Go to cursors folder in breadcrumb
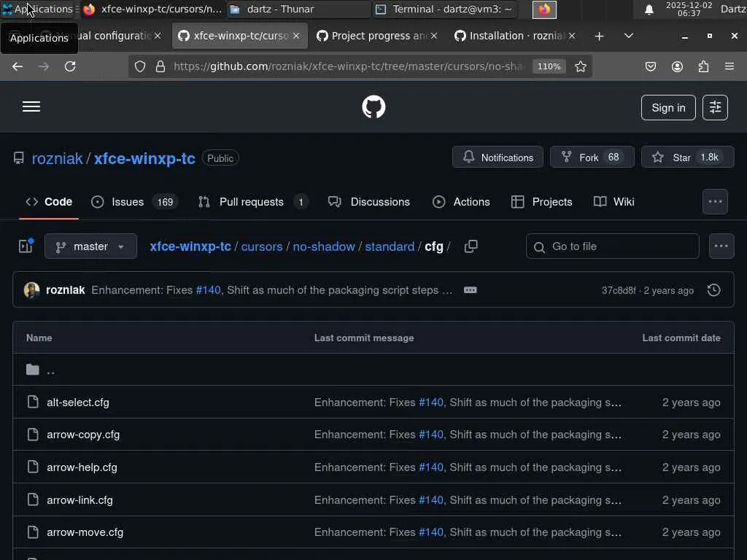 pos(262,246)
